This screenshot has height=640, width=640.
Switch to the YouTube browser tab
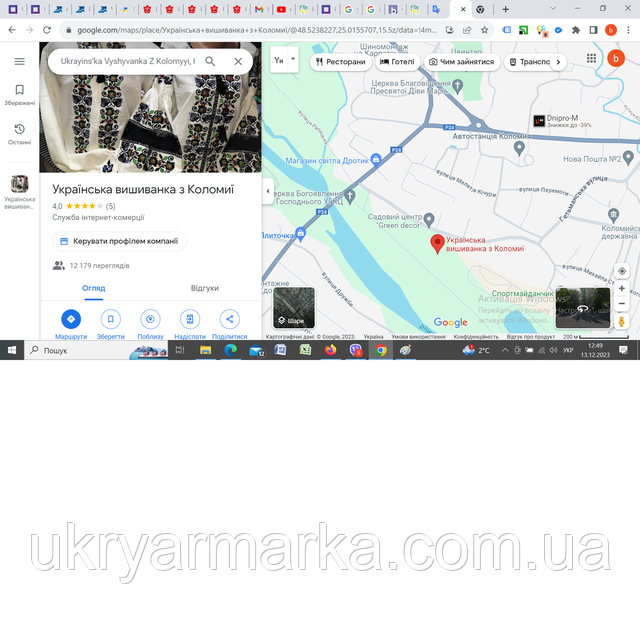[281, 9]
